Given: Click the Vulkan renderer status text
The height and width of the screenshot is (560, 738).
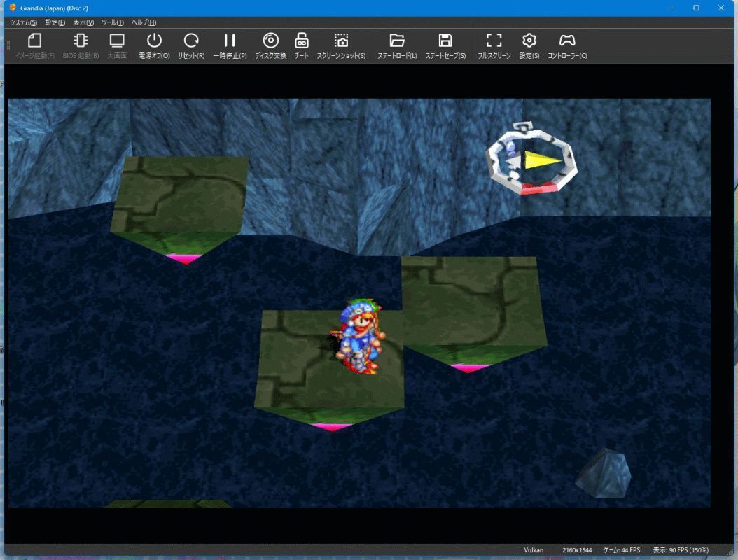Looking at the screenshot, I should [534, 550].
